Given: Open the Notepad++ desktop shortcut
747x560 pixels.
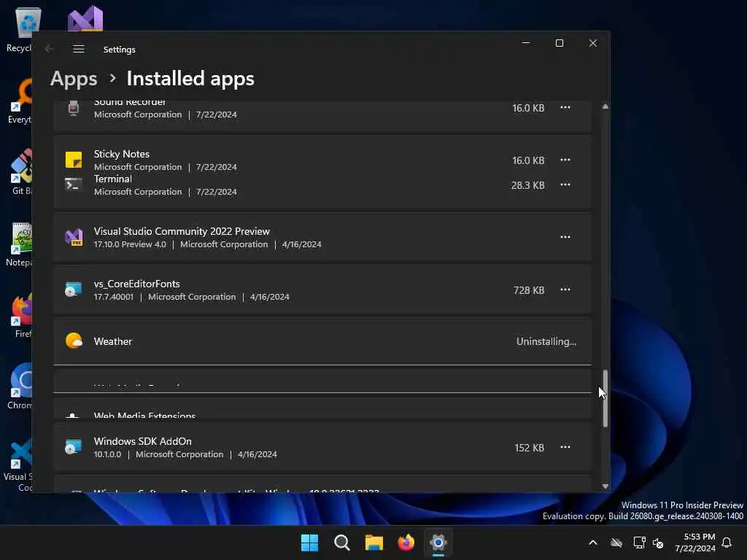Looking at the screenshot, I should pyautogui.click(x=20, y=244).
